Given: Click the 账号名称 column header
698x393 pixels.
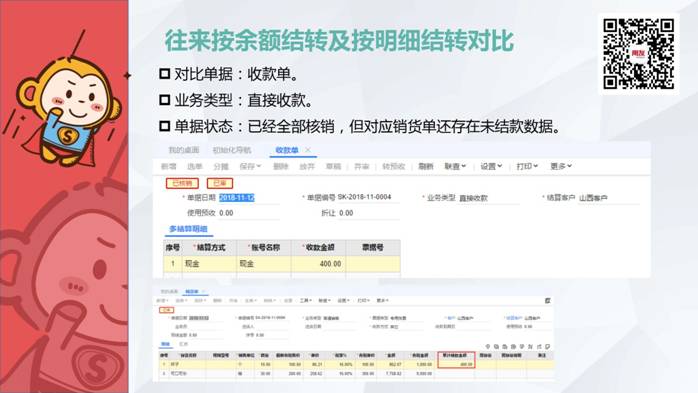Looking at the screenshot, I should click(x=264, y=247).
